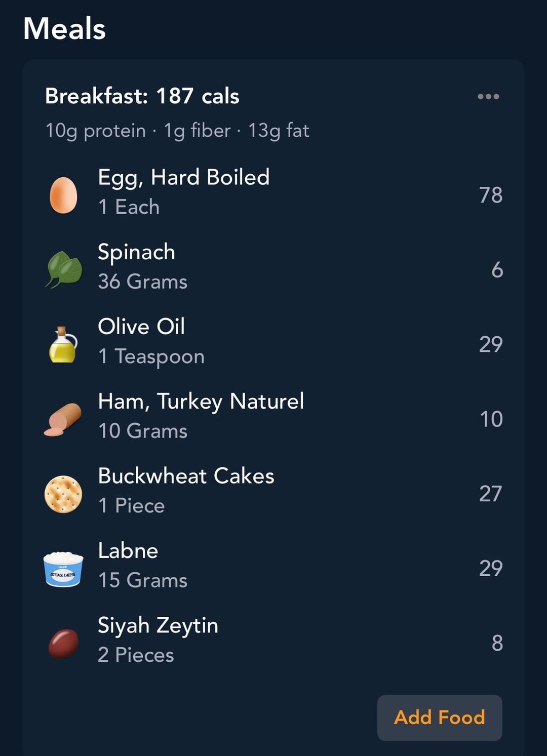Open the Egg, Hard Boiled entry
The image size is (547, 756).
[x=183, y=177]
